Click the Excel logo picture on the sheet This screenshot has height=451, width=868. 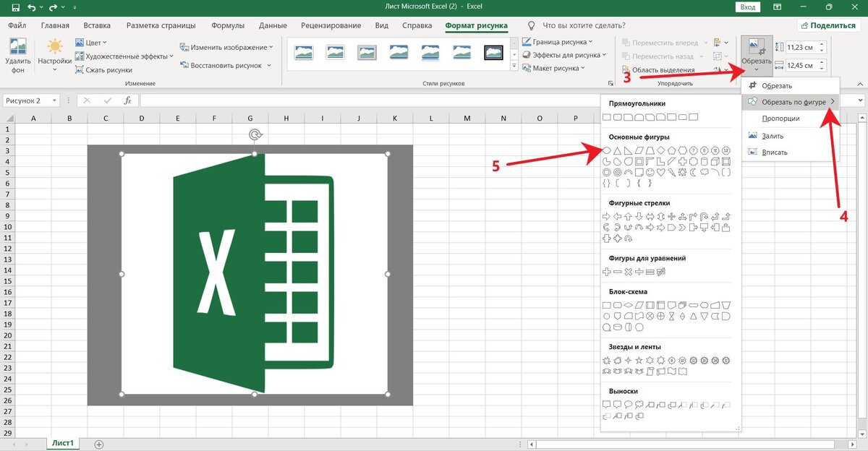(x=254, y=275)
